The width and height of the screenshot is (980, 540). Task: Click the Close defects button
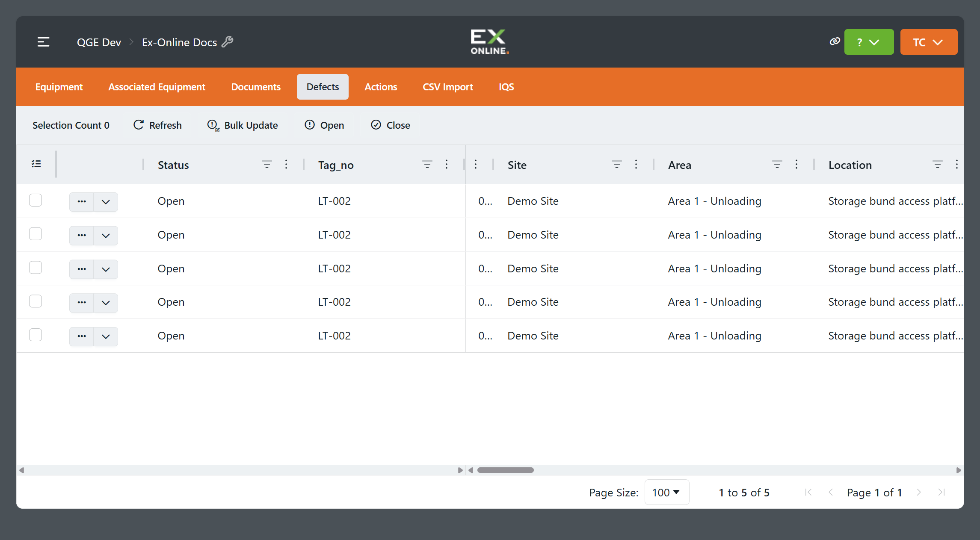[x=391, y=125]
